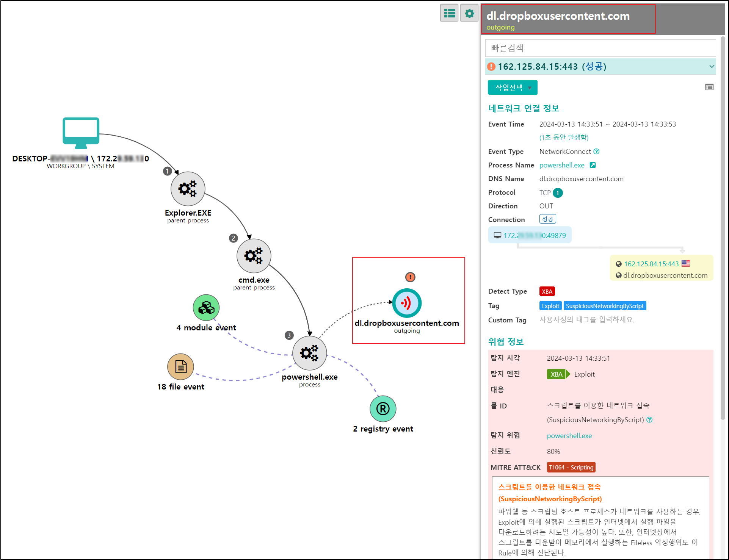Click in the 빠른검색 quick search field
Image resolution: width=729 pixels, height=560 pixels.
point(600,48)
